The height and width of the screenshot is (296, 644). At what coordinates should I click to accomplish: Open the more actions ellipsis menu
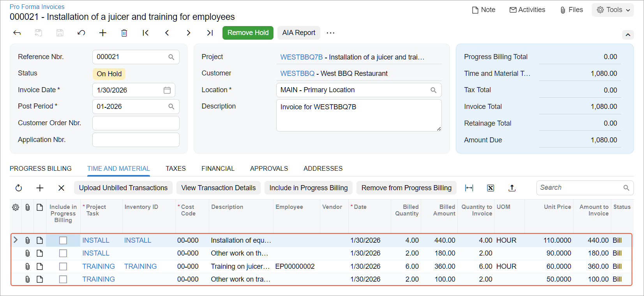pyautogui.click(x=330, y=33)
